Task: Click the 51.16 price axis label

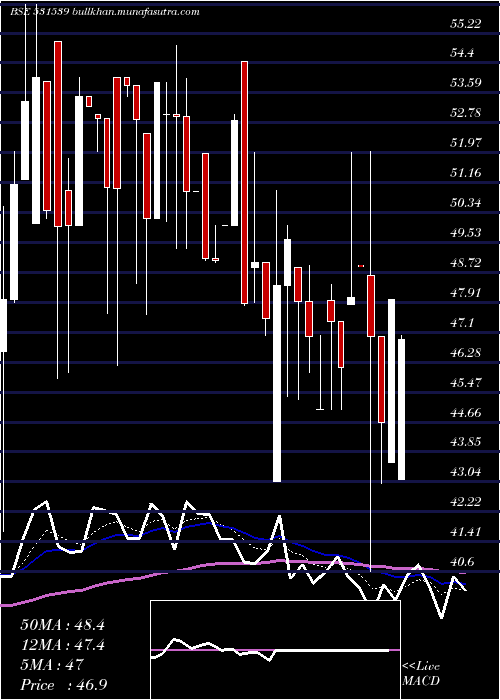Action: (x=465, y=173)
